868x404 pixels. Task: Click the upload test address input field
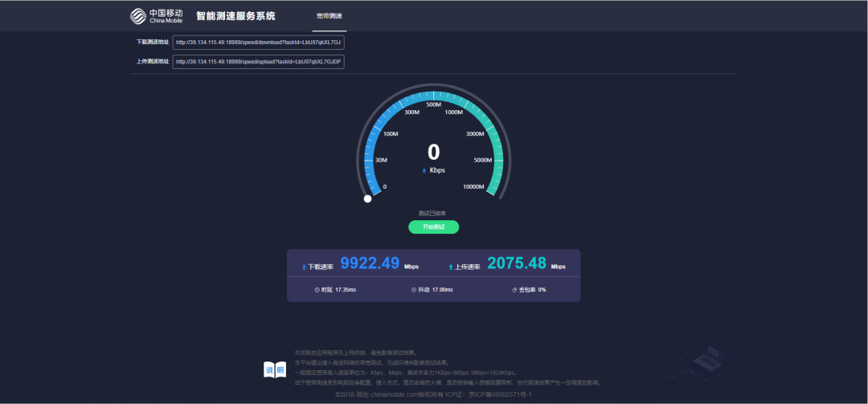(x=259, y=62)
